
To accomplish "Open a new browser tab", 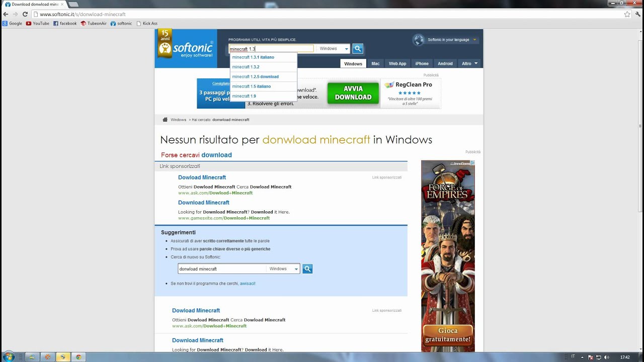I will pos(73,4).
